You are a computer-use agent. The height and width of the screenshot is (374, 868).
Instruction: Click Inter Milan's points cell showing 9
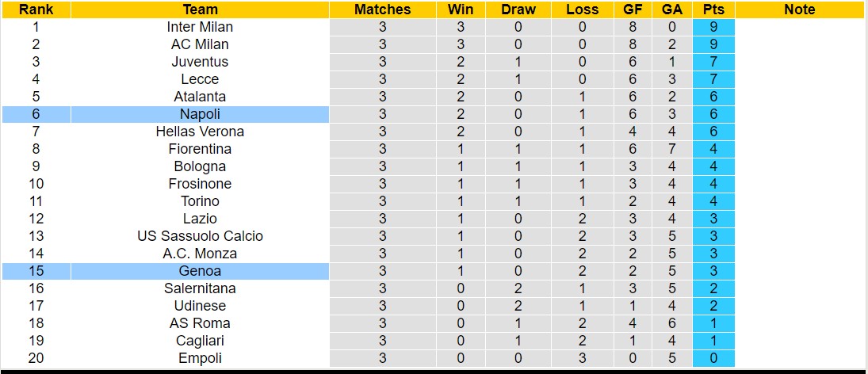coord(713,27)
